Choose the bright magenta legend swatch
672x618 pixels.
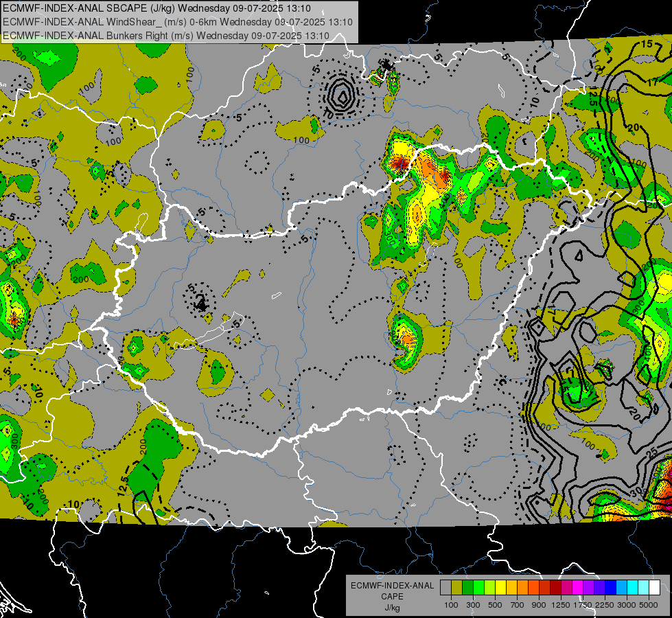coord(578,587)
